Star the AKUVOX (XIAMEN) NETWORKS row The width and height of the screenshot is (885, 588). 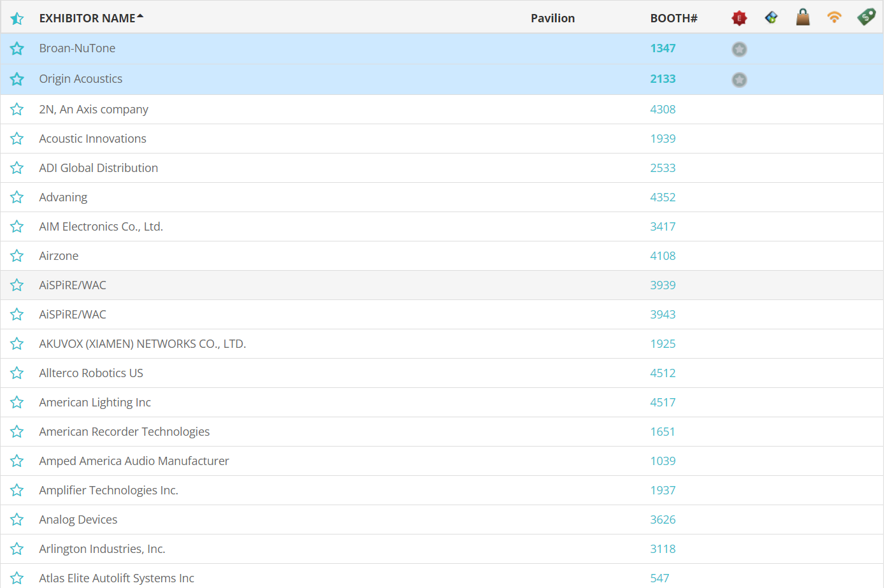[x=17, y=344]
